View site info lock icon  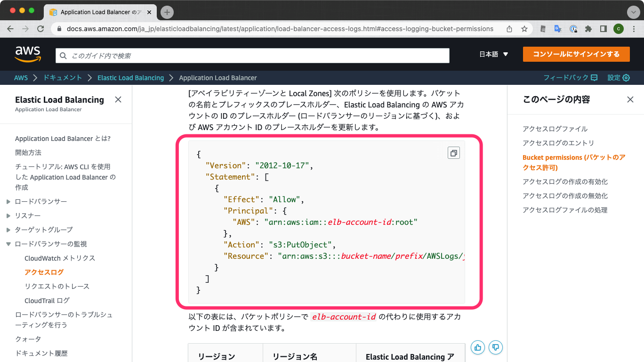pyautogui.click(x=59, y=29)
